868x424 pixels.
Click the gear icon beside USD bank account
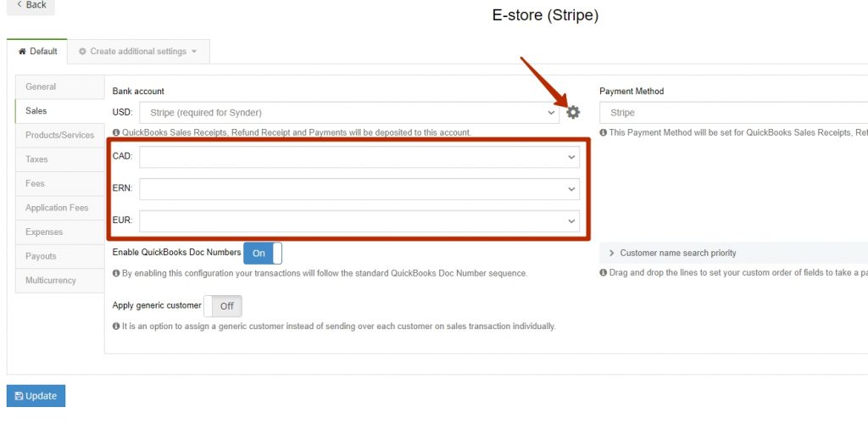pos(573,113)
